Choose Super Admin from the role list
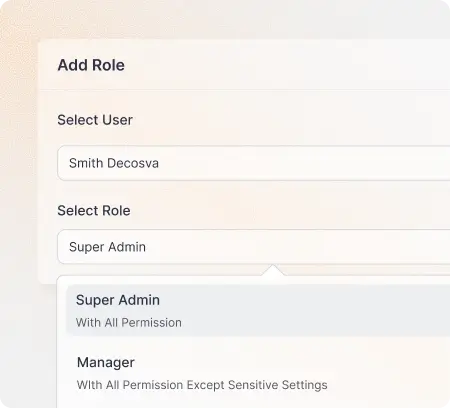This screenshot has height=408, width=450. [258, 311]
